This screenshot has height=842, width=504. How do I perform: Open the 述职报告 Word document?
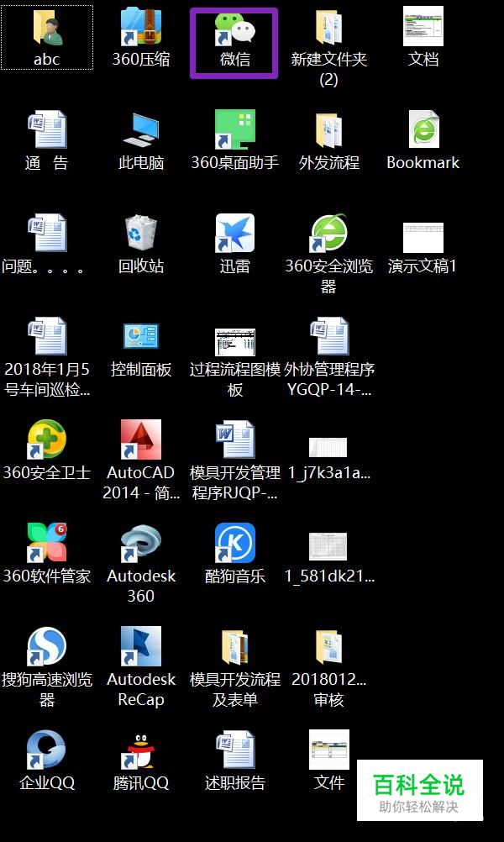234,750
